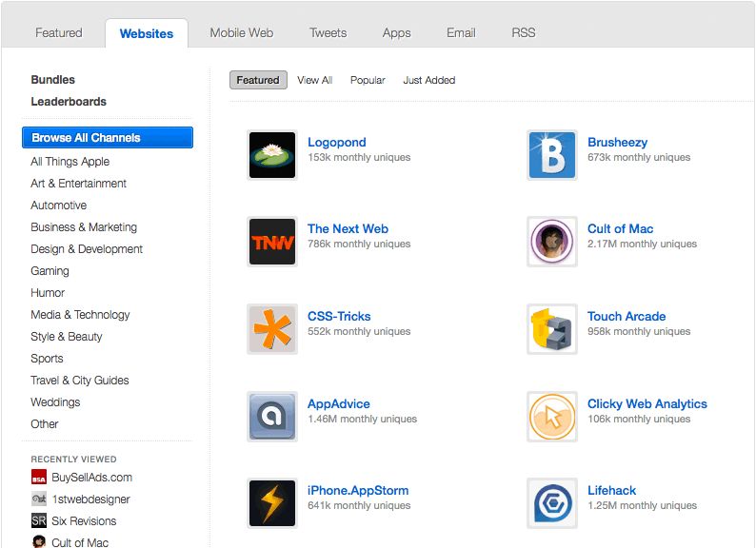Screen dimensions: 756x548
Task: Open the Business & Marketing channel
Action: click(84, 227)
